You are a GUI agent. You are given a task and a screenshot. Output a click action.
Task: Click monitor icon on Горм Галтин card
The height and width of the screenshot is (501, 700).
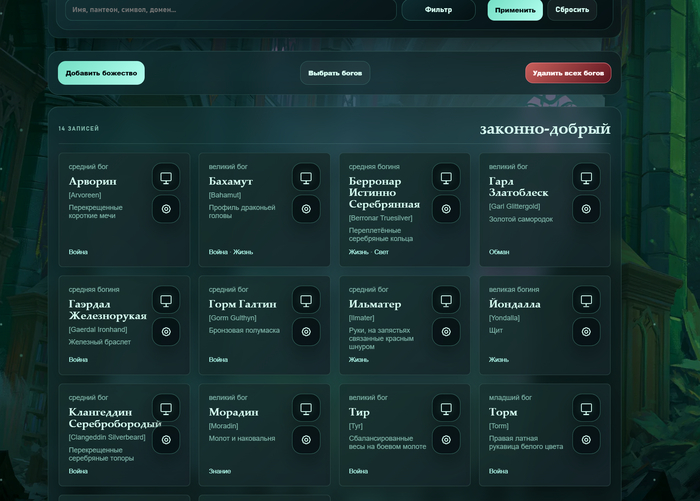306,300
